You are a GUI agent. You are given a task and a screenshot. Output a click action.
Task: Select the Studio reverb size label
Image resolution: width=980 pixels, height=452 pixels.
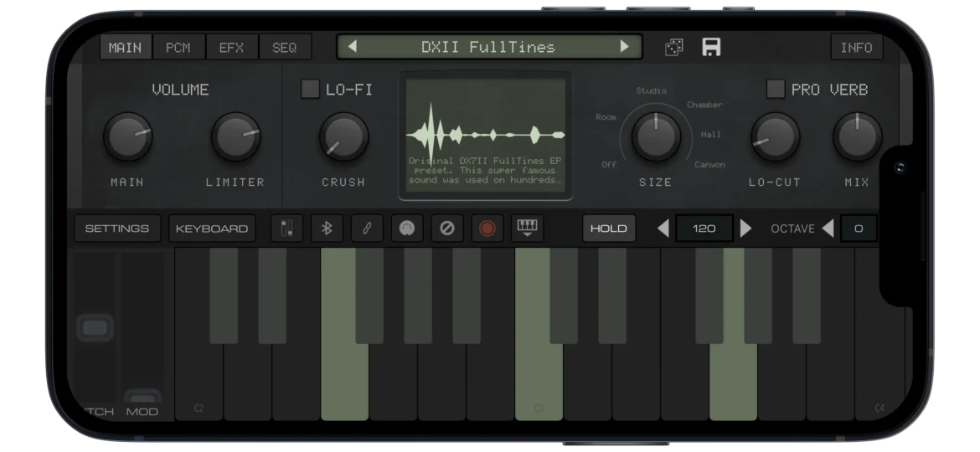click(x=652, y=90)
